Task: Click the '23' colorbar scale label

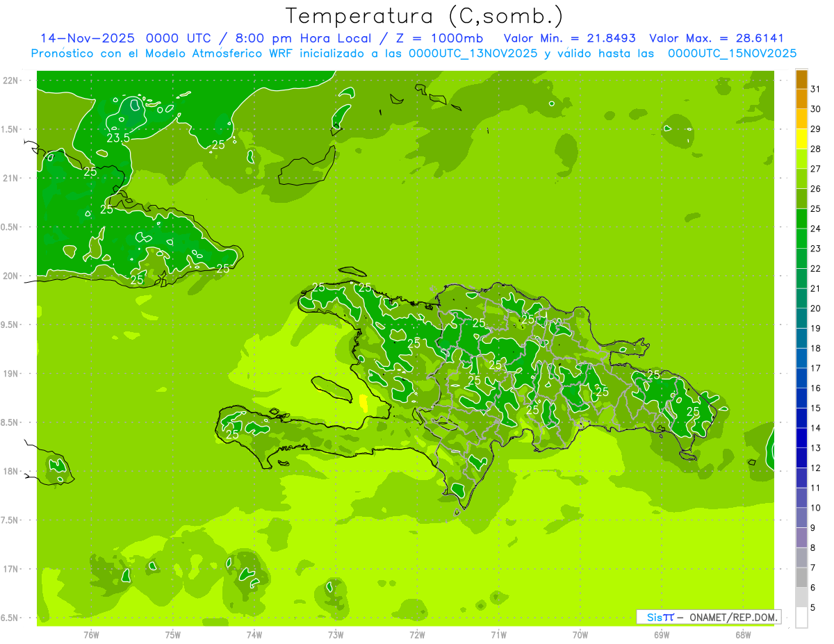Action: (816, 249)
